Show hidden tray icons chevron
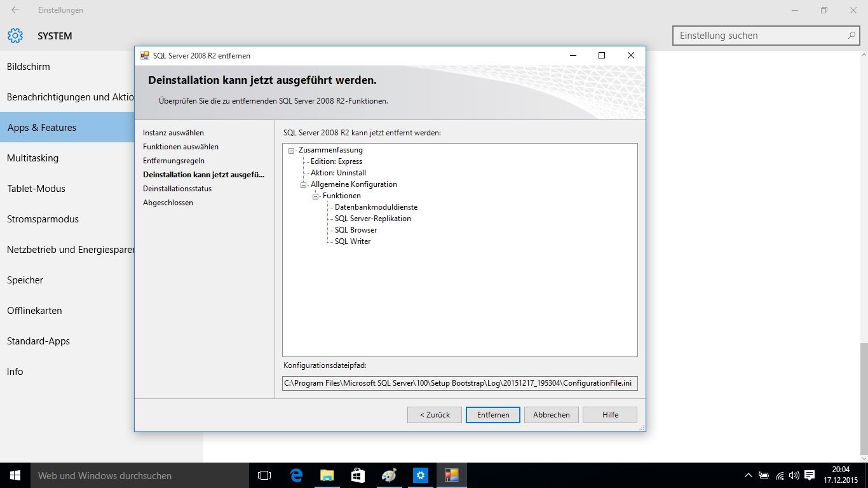868x488 pixels. (749, 475)
